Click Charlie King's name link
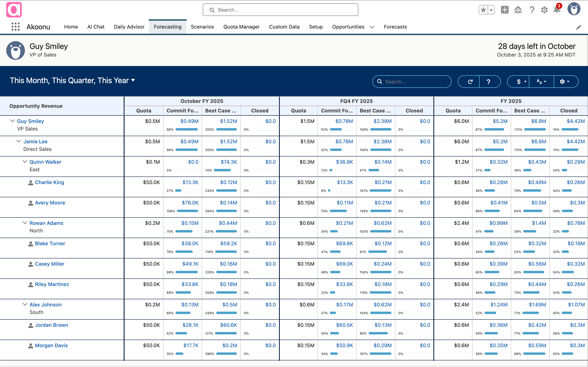Viewport: 588px width, 367px height. [x=50, y=182]
